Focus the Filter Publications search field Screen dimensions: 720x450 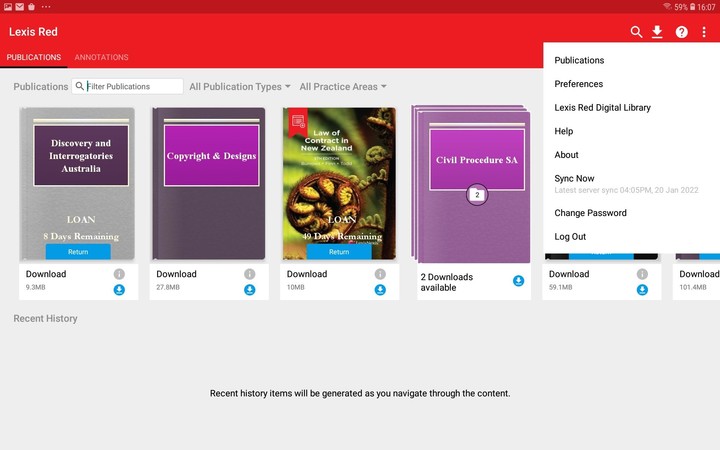pos(133,87)
